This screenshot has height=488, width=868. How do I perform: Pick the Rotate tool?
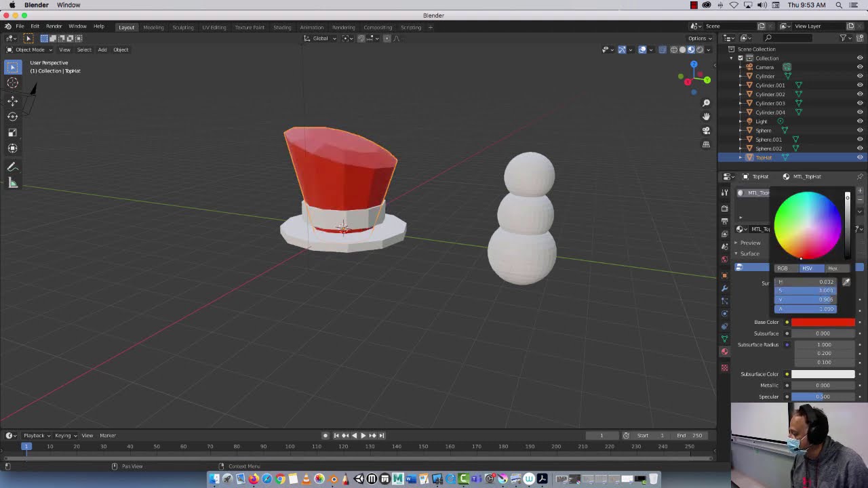click(x=12, y=117)
